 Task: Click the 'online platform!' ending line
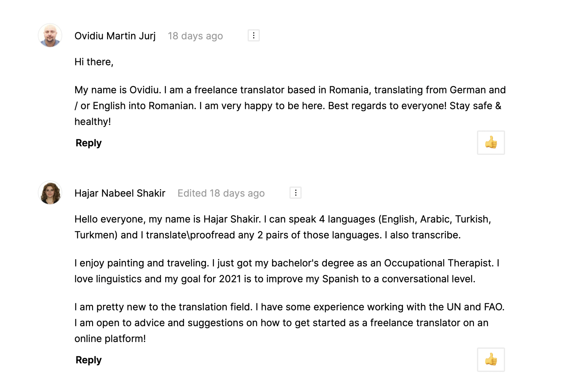tap(110, 339)
